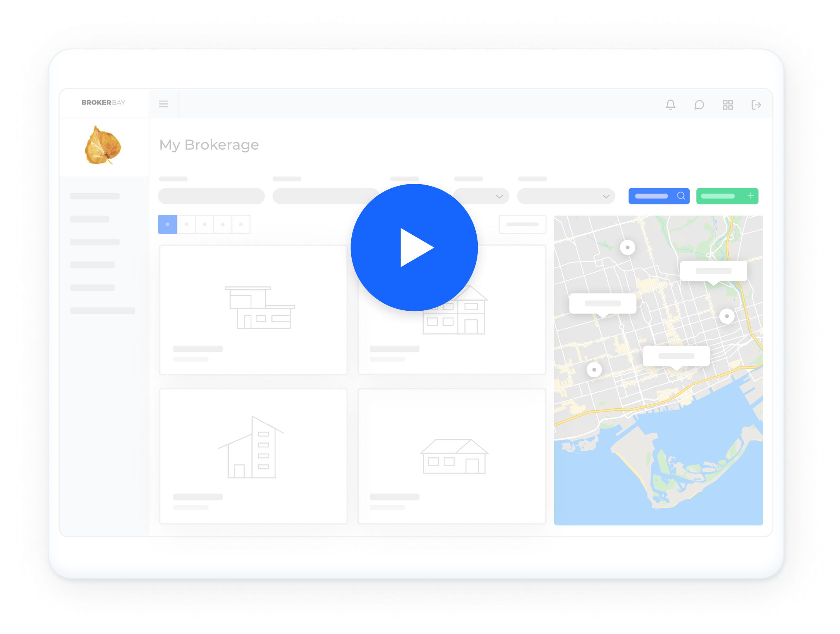The height and width of the screenshot is (634, 840).
Task: Select the second view toggle button
Action: click(x=186, y=225)
